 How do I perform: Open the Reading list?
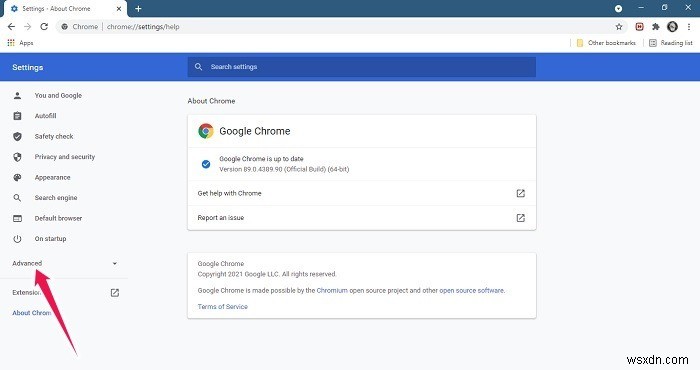[x=671, y=43]
